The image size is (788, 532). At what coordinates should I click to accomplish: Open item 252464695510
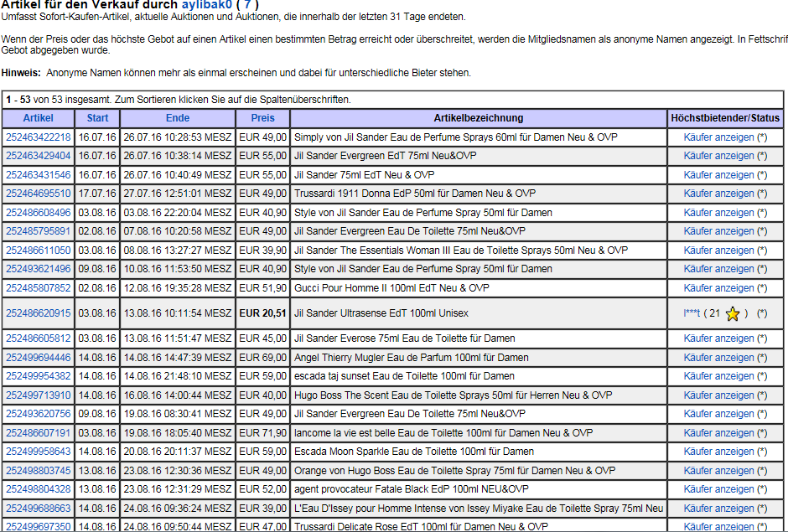coord(39,194)
